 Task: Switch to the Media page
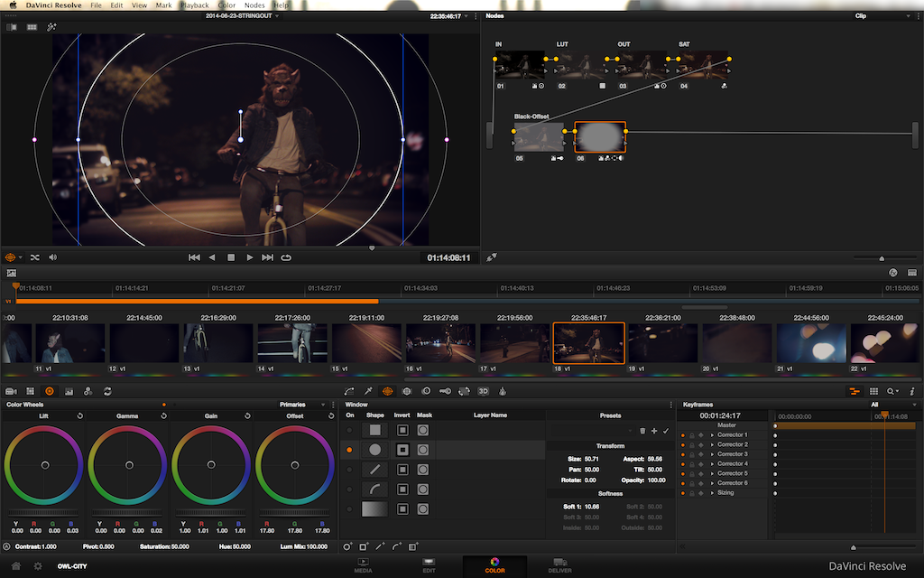point(363,565)
